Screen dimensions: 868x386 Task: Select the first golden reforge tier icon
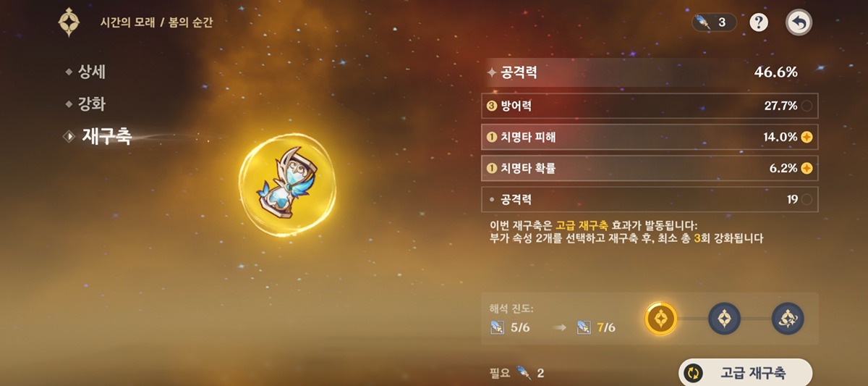(661, 317)
